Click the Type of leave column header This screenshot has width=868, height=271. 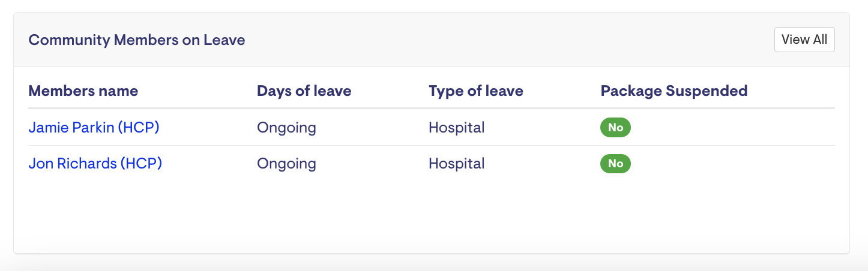click(x=475, y=91)
